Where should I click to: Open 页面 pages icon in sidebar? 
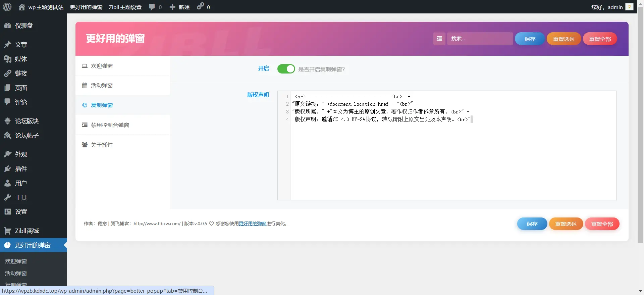[7, 88]
